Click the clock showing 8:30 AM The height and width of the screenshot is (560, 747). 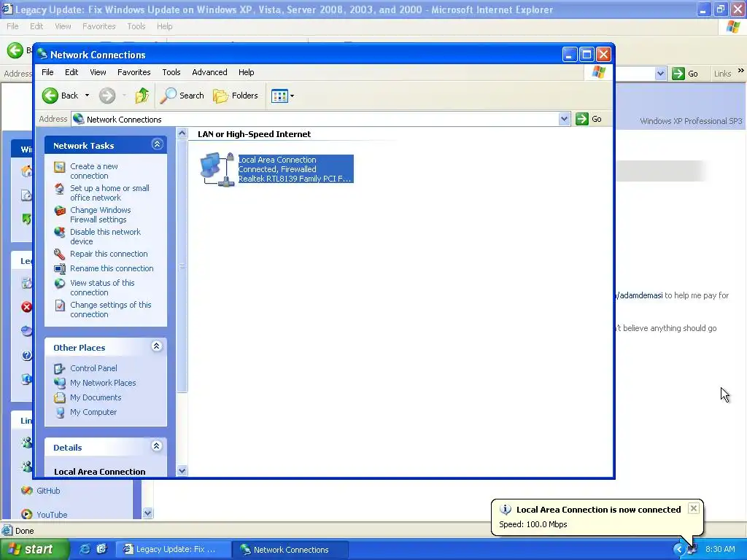pyautogui.click(x=720, y=550)
